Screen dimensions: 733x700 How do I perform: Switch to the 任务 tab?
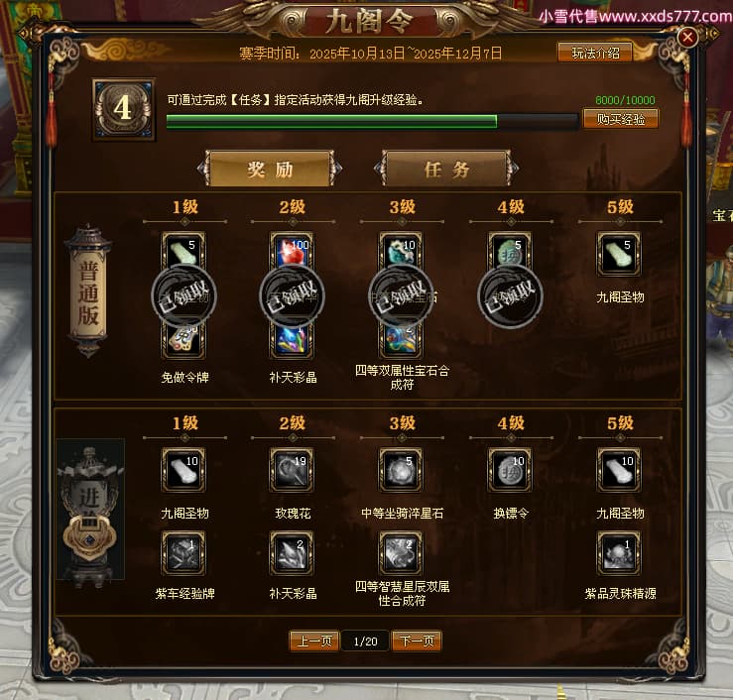tap(446, 169)
